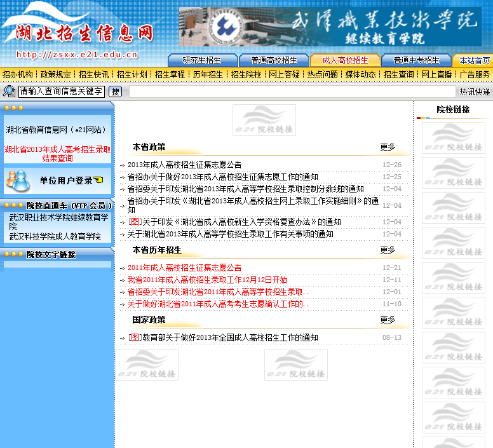
Task: Click 更多 next to 本省历年招生
Action: [388, 250]
